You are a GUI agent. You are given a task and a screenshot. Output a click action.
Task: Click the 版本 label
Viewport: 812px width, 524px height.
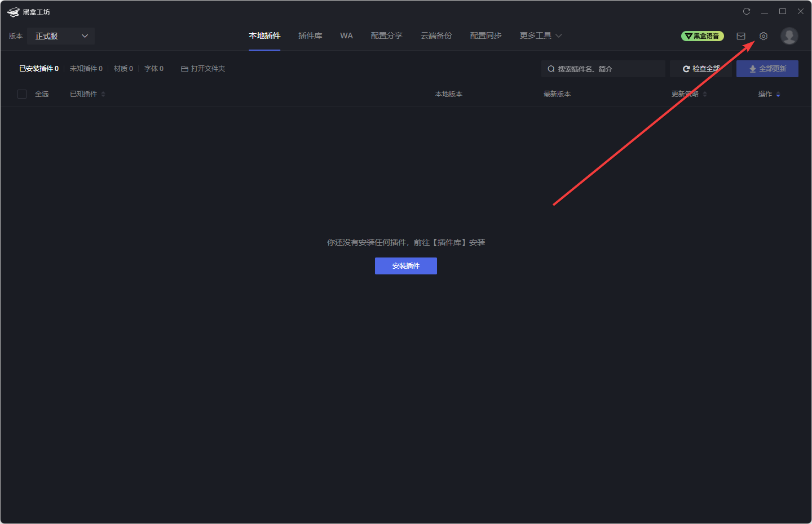tap(16, 36)
